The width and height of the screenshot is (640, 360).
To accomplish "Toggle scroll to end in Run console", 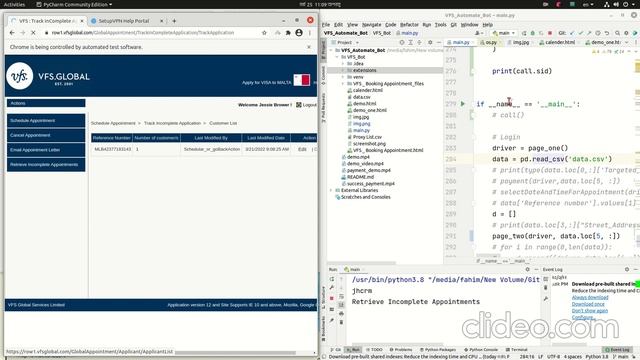I will coord(342,305).
